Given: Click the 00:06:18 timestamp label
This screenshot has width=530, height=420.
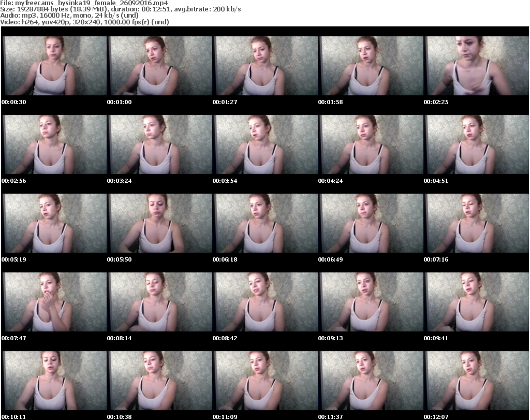Looking at the screenshot, I should tap(225, 259).
